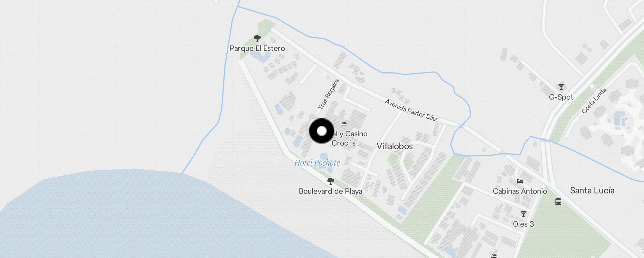
Task: Click the Boulevard de Playa text label
Action: pos(330,191)
